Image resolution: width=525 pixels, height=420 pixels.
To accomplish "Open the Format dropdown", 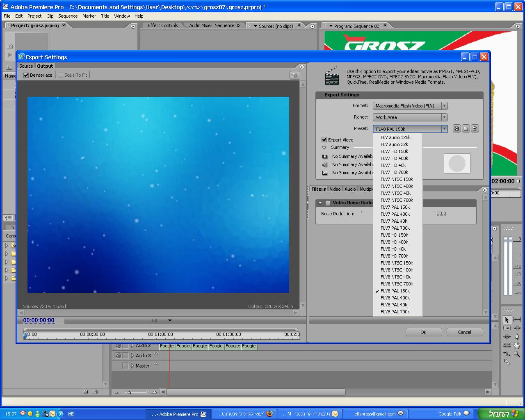I will point(410,106).
